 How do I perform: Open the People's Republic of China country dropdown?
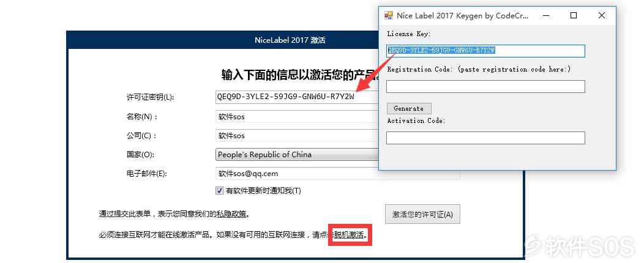pos(296,155)
